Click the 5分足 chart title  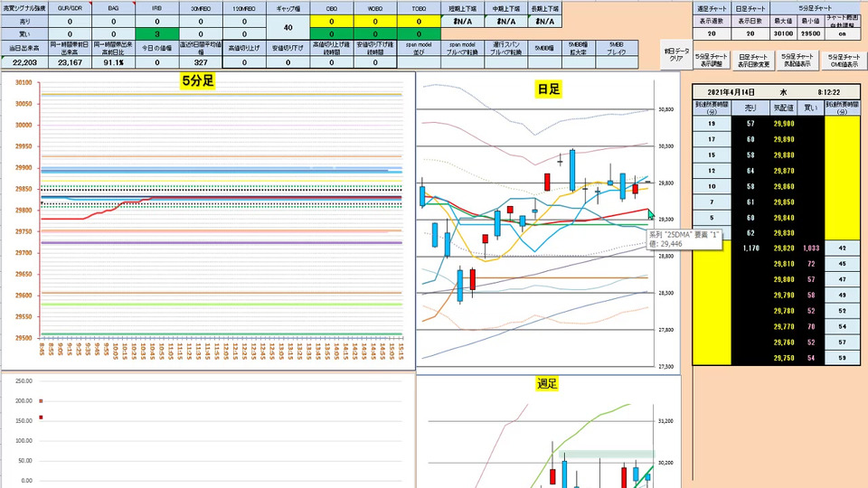pos(198,80)
